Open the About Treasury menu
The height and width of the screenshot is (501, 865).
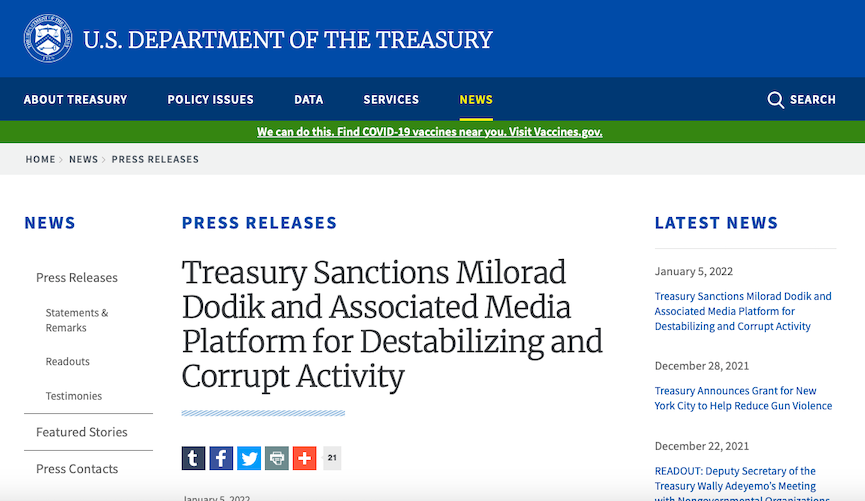pyautogui.click(x=76, y=100)
